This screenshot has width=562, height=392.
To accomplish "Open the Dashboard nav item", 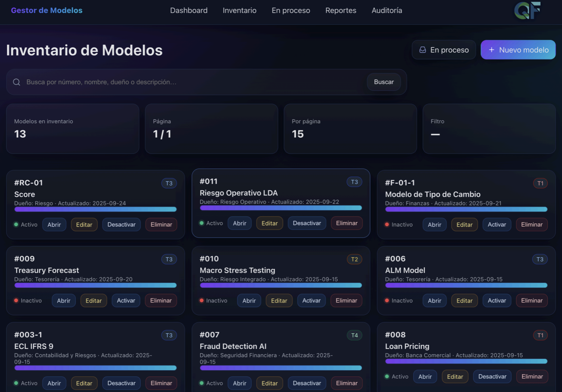I will (x=189, y=10).
